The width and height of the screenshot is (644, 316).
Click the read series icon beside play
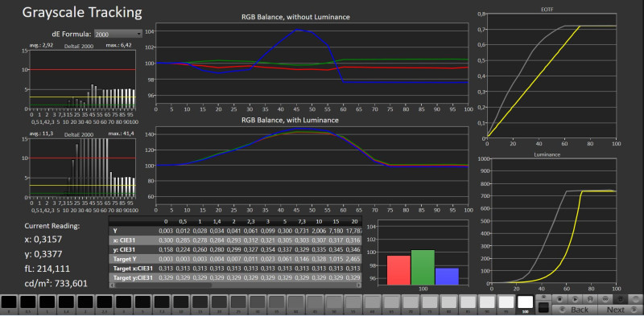590,299
